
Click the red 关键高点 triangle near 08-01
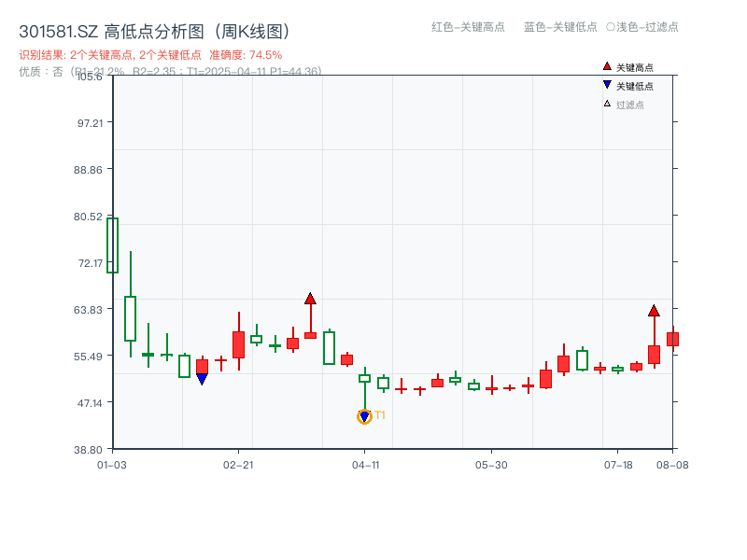pos(654,309)
